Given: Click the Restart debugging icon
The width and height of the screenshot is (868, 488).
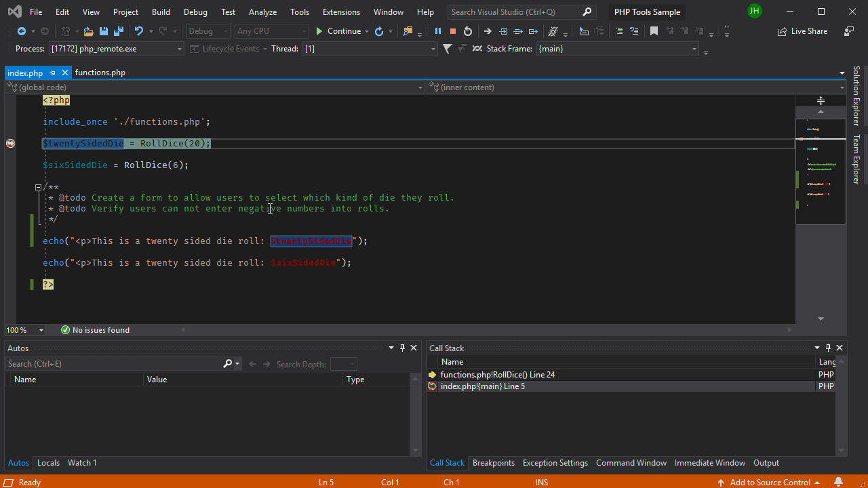Looking at the screenshot, I should pos(468,31).
